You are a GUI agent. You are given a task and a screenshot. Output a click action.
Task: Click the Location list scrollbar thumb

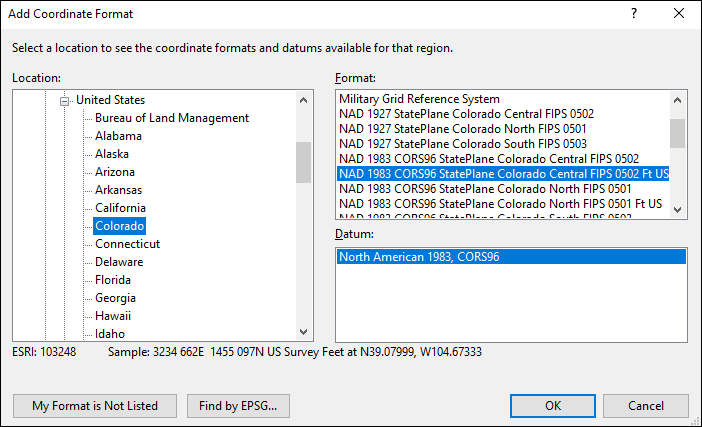pyautogui.click(x=304, y=162)
